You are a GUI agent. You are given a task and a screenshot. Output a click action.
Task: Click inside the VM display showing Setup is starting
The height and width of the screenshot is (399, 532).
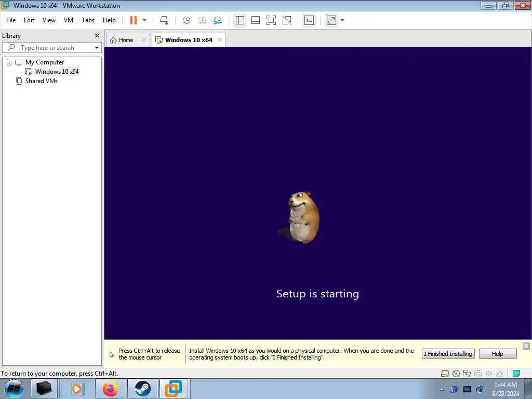[317, 193]
